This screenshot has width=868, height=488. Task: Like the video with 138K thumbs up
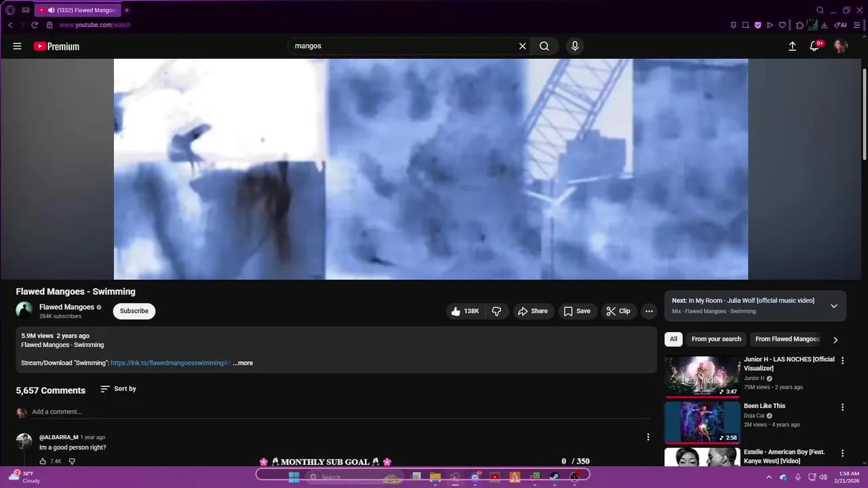click(465, 311)
